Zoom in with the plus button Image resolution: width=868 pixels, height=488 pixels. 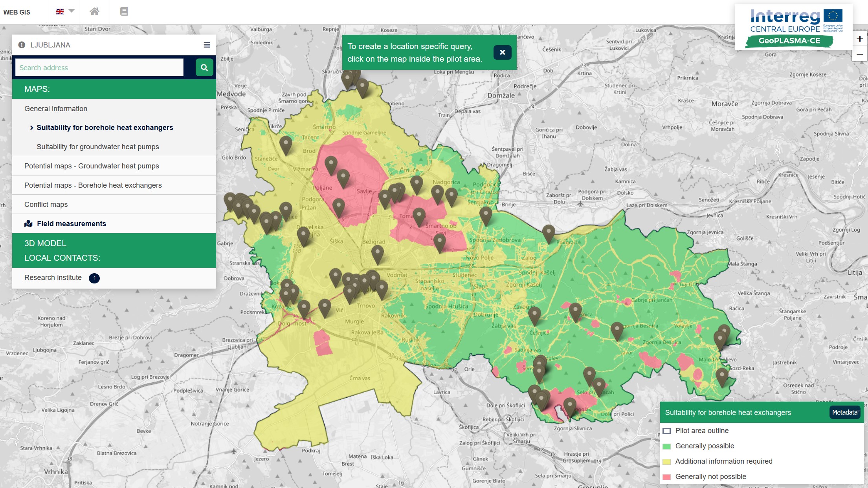point(860,39)
